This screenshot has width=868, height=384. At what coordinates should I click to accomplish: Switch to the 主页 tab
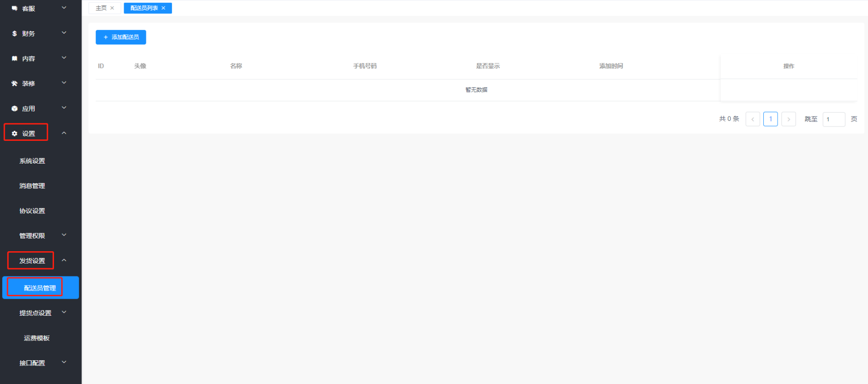pos(101,8)
